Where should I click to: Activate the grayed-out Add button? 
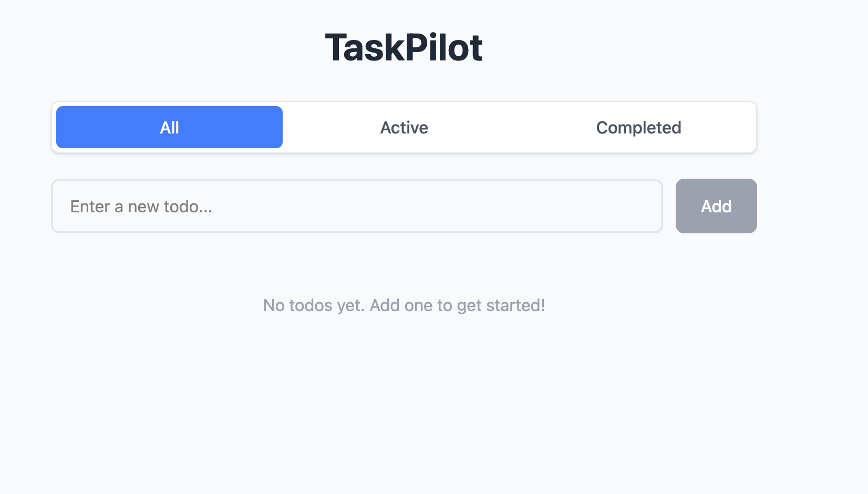tap(716, 206)
